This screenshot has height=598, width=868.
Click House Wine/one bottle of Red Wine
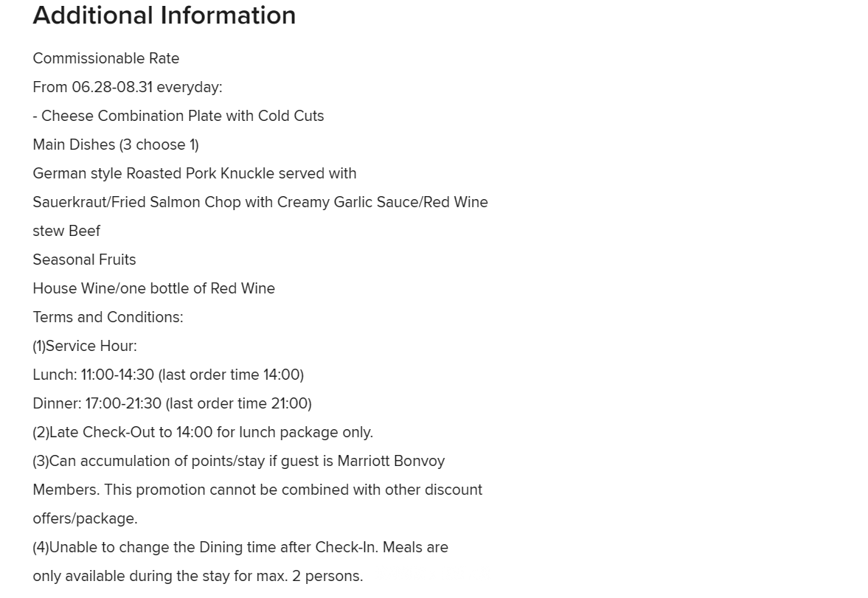pos(154,288)
